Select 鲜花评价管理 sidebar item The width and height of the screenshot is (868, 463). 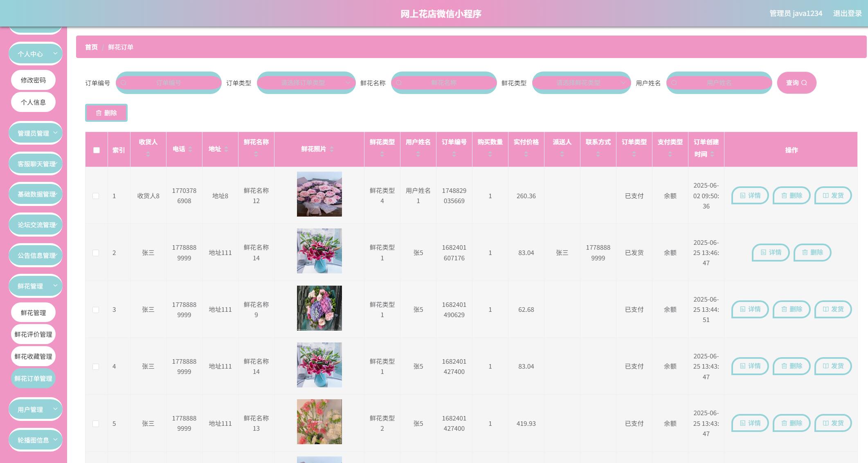(33, 334)
